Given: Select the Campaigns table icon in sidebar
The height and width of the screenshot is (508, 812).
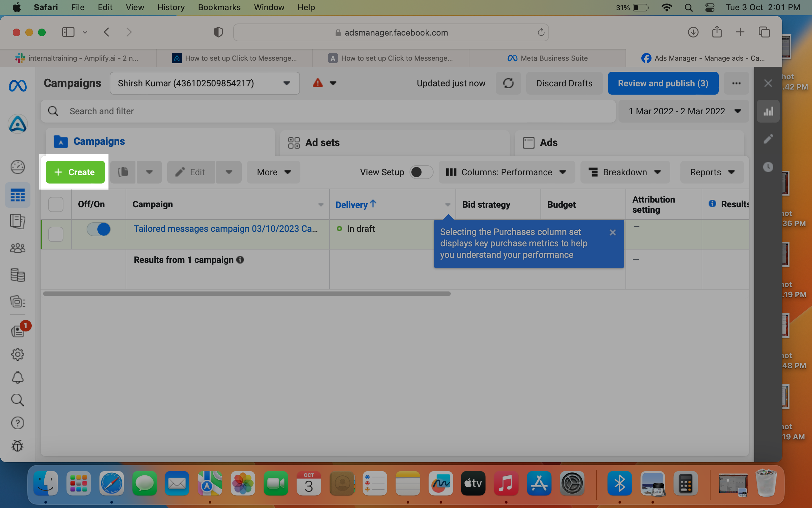Looking at the screenshot, I should click(x=17, y=195).
